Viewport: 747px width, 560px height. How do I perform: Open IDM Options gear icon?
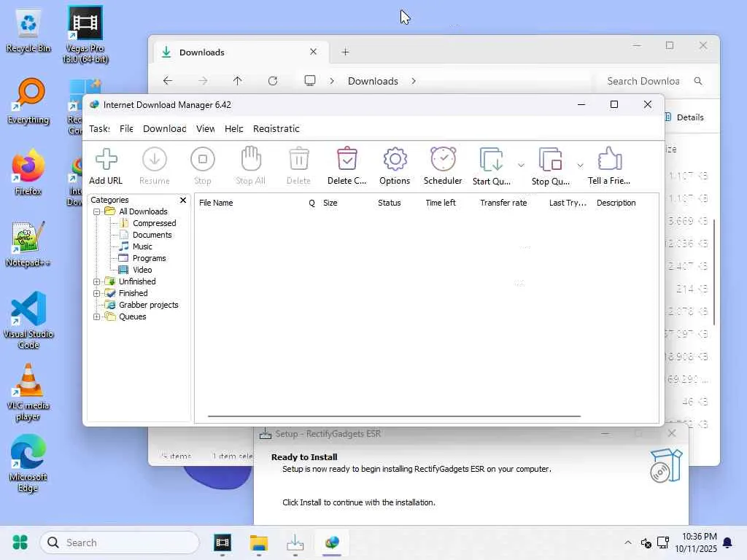click(395, 159)
